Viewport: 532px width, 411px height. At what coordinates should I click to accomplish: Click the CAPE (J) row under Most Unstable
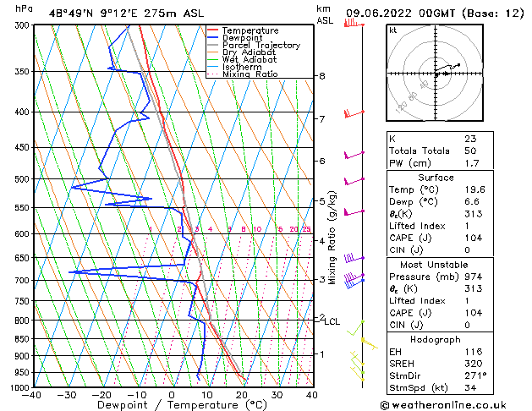(x=440, y=313)
